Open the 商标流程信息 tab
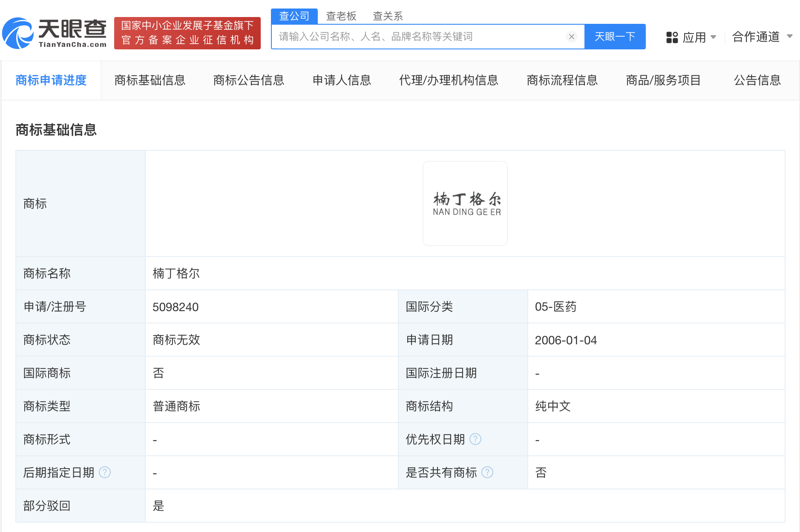This screenshot has width=800, height=532. [x=562, y=80]
